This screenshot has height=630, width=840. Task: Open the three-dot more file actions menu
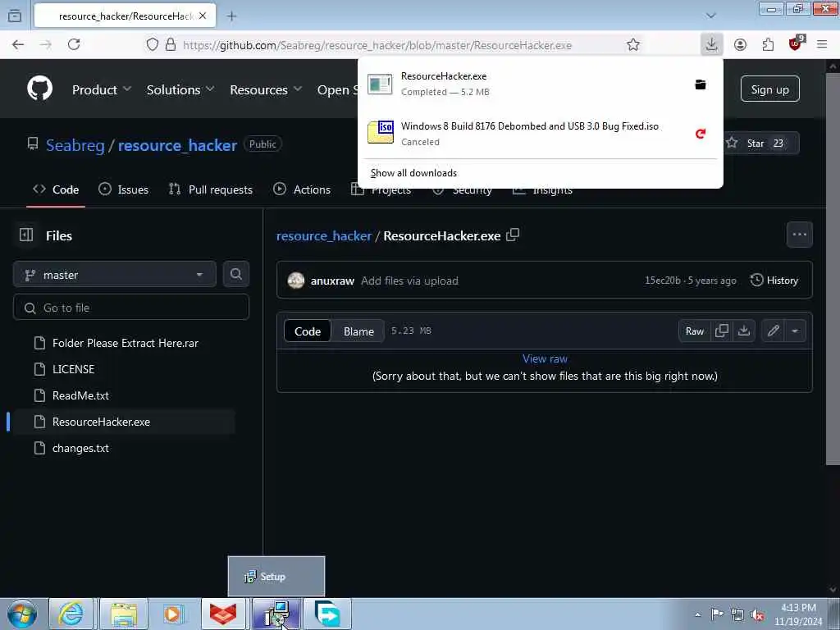(x=799, y=235)
